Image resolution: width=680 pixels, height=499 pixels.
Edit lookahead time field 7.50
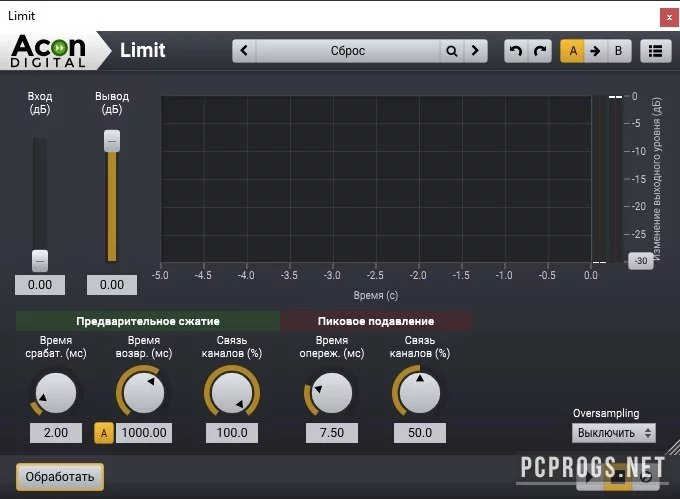click(x=332, y=433)
